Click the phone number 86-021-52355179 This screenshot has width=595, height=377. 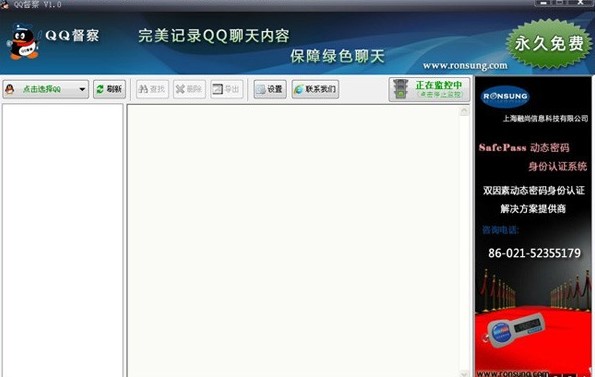click(534, 253)
